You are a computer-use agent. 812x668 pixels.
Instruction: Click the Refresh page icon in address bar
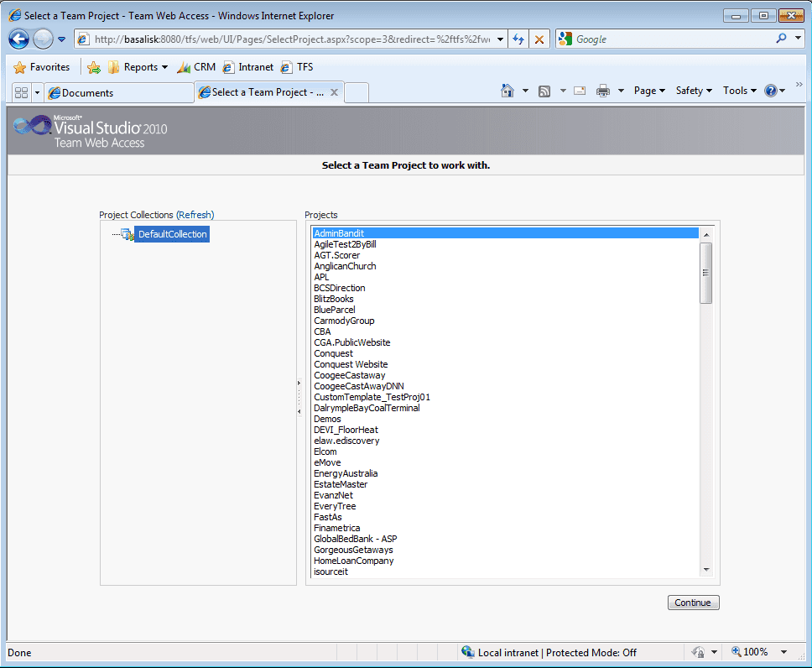click(518, 39)
